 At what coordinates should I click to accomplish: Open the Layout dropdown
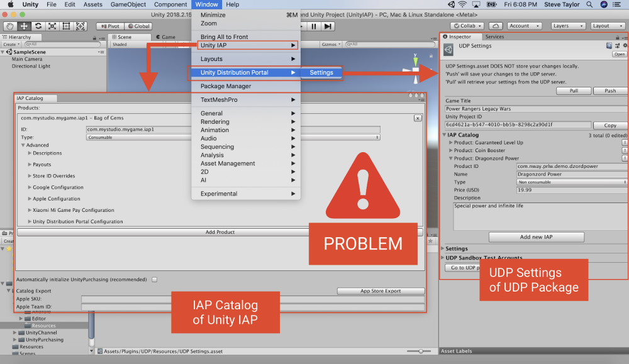[x=608, y=26]
